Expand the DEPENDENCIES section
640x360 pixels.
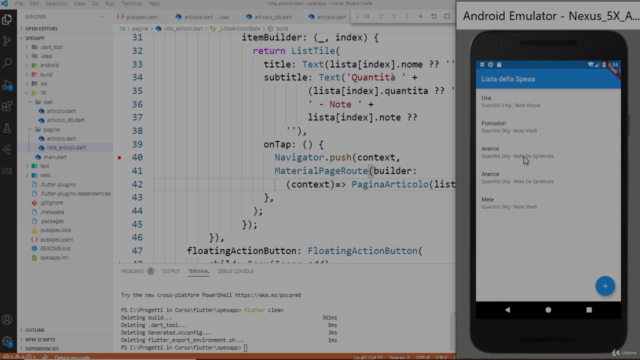(x=65, y=349)
